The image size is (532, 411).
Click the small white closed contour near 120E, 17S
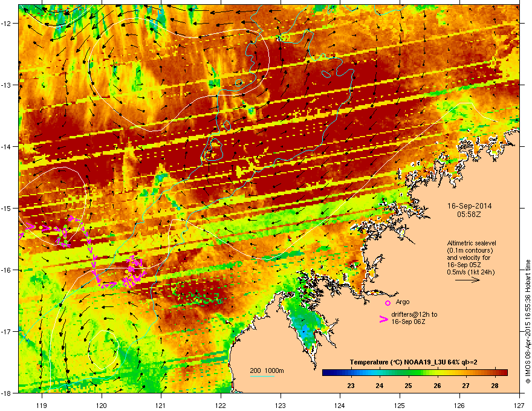[103, 350]
